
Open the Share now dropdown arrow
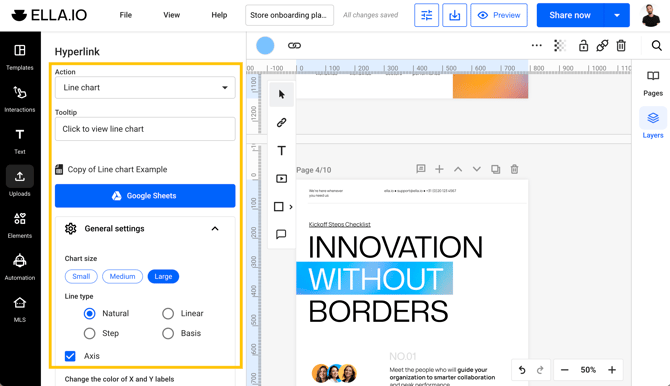[x=617, y=15]
